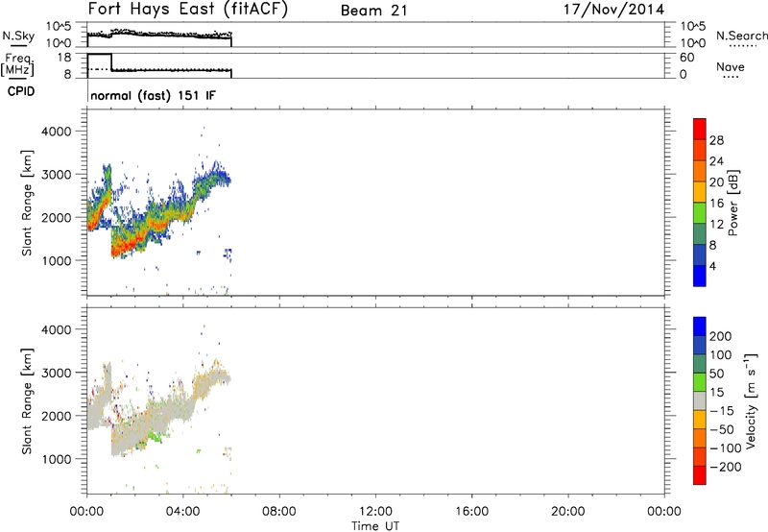Click the 'Freq. [MHz]' axis label
Screen dimensions: 768x532
point(18,64)
